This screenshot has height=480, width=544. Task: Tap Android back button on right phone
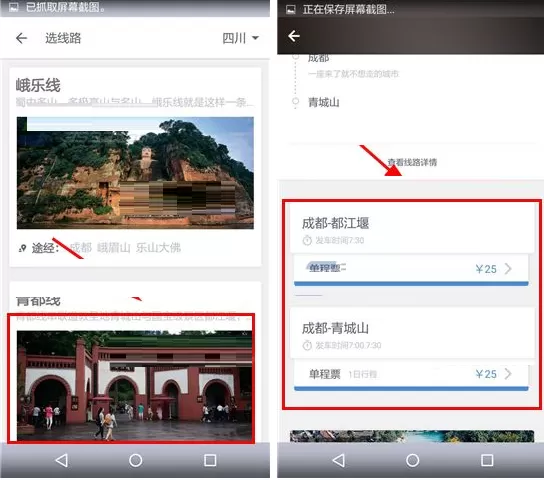point(339,461)
